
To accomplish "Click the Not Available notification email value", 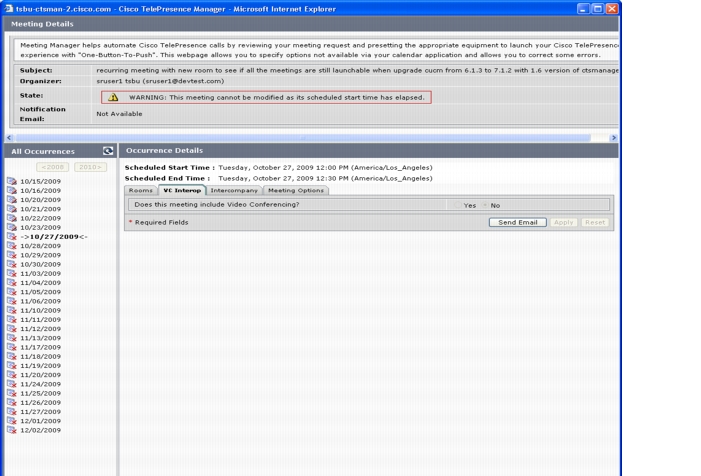I will [119, 114].
